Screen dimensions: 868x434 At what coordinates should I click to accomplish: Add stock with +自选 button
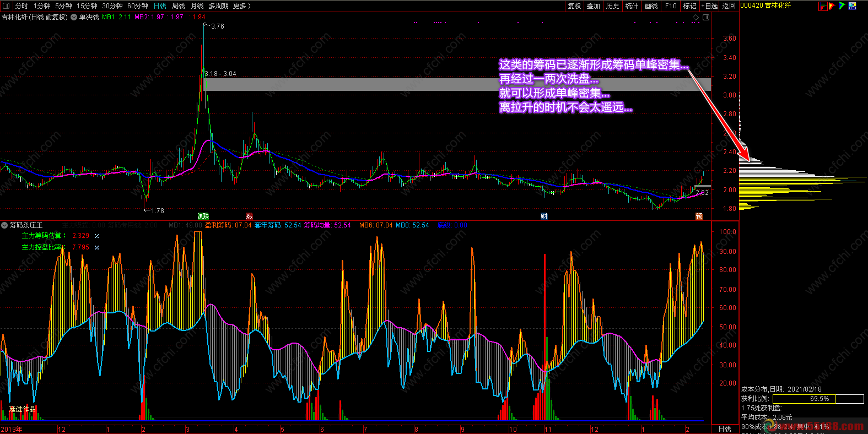(709, 6)
